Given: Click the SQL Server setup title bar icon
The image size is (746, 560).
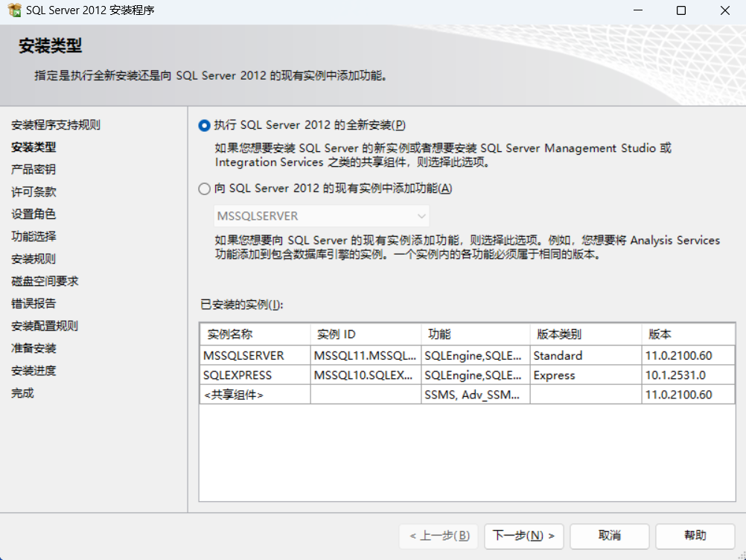Looking at the screenshot, I should 14,10.
